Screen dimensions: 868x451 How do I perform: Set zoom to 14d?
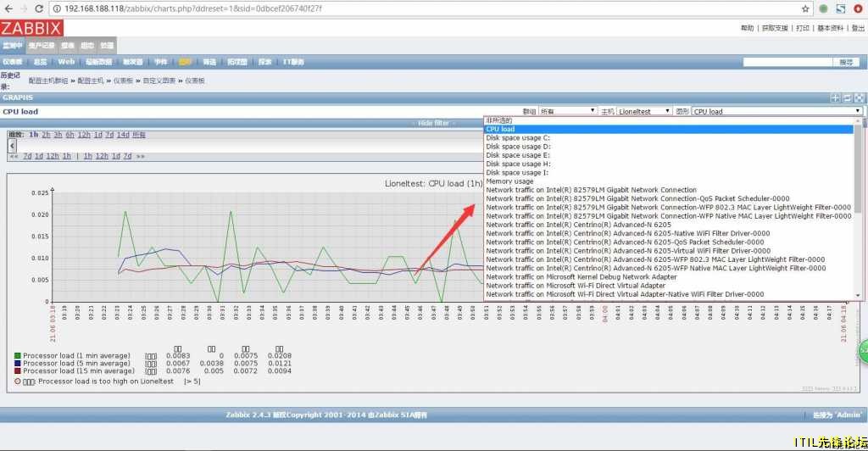[123, 135]
